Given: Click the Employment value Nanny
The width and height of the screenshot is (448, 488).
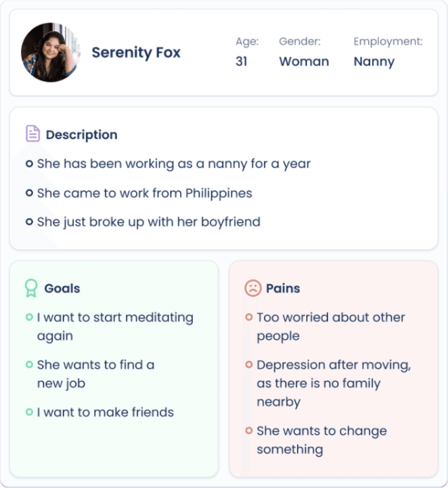Looking at the screenshot, I should coord(374,62).
